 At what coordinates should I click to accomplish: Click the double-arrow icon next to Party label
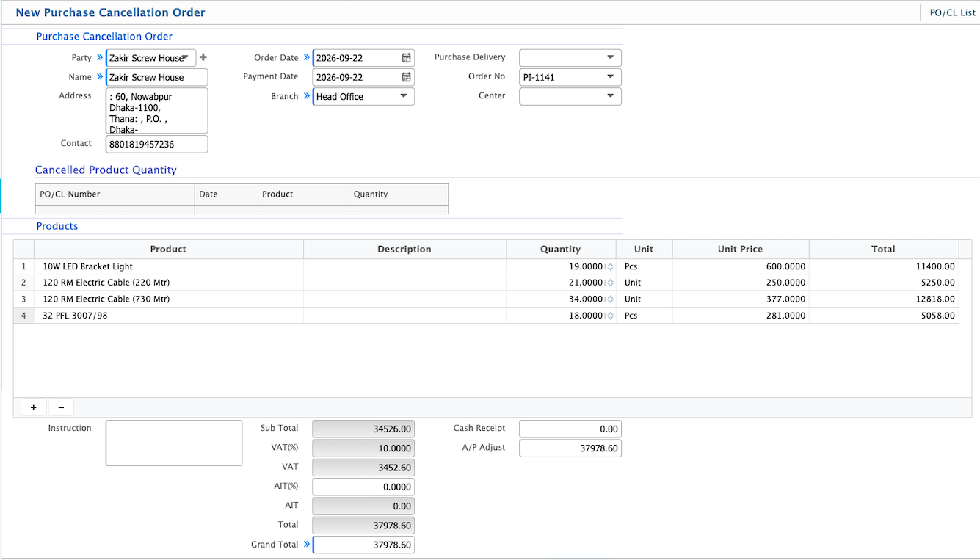[x=100, y=57]
